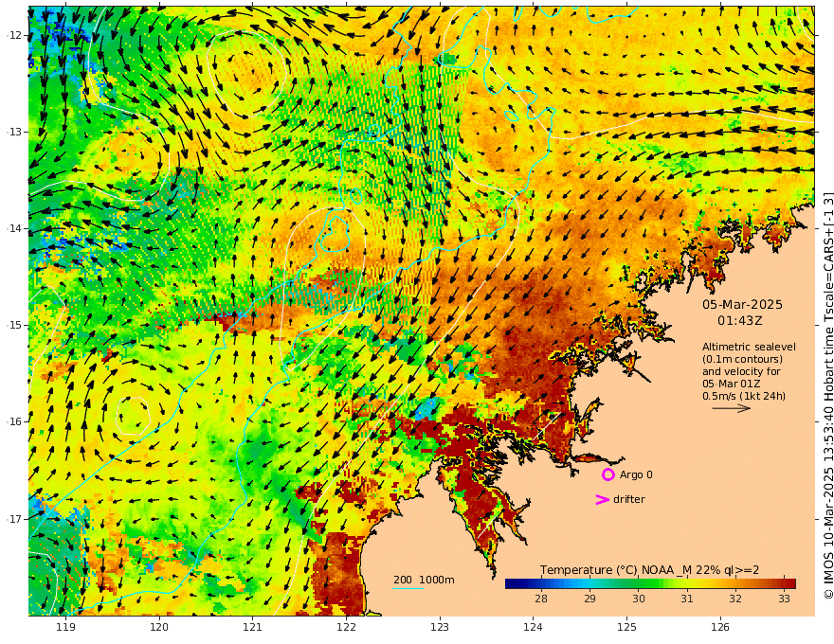Click the magenta Argo 0 circle marker
The width and height of the screenshot is (834, 644).
[607, 474]
